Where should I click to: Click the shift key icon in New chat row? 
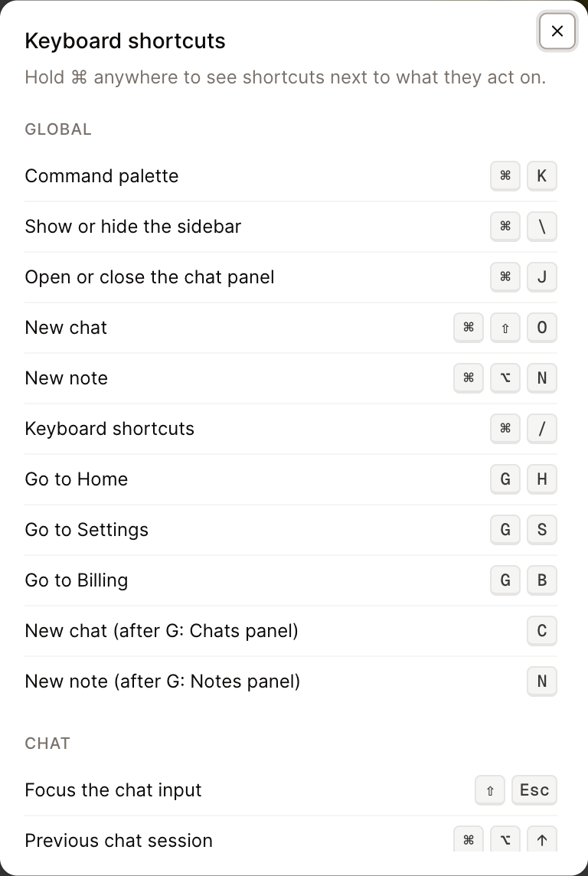tap(505, 328)
